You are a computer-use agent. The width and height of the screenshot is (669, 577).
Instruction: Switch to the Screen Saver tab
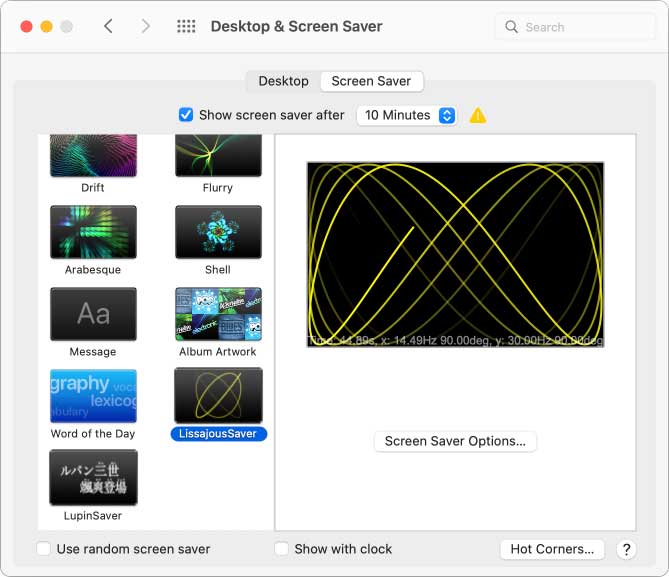coord(371,81)
